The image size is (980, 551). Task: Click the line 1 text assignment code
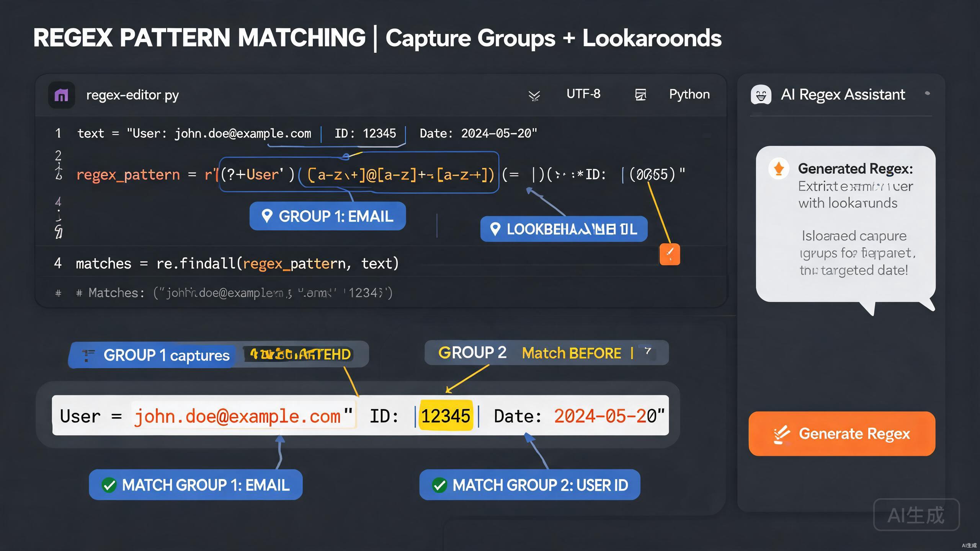[307, 133]
